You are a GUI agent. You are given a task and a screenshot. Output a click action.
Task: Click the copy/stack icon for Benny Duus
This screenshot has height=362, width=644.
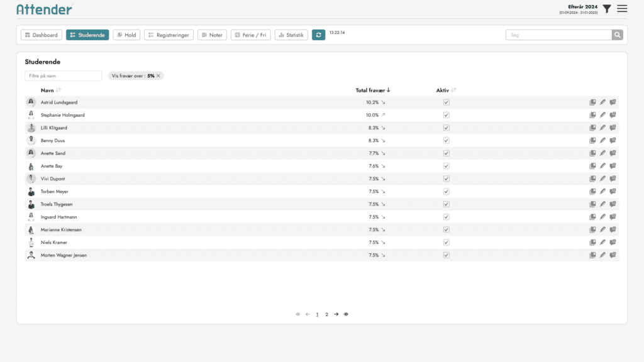[592, 141]
